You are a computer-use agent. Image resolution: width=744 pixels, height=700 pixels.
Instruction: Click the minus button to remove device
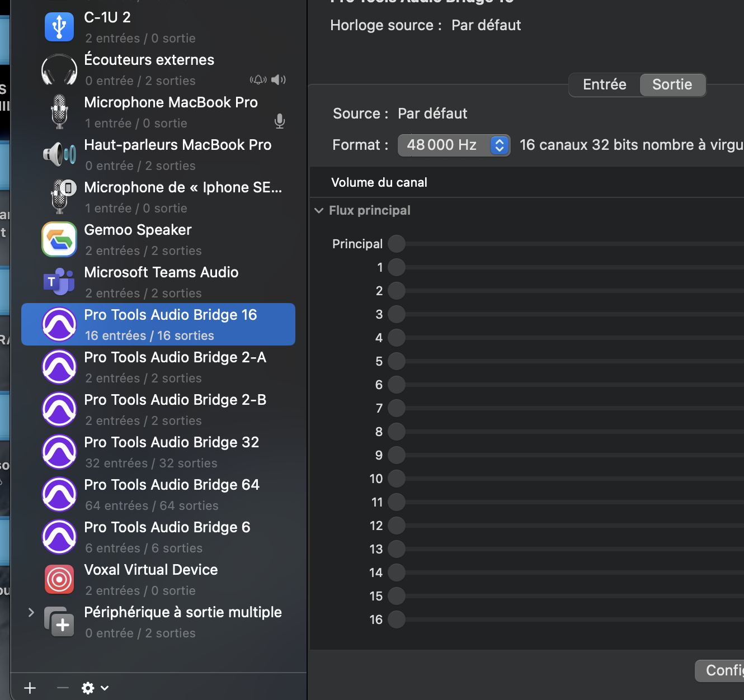pyautogui.click(x=63, y=688)
